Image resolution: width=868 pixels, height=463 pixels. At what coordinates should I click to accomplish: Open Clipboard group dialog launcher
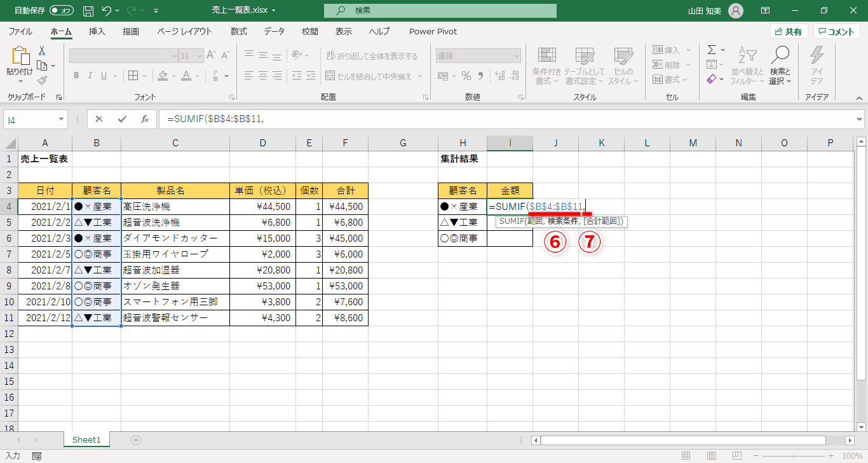click(59, 98)
